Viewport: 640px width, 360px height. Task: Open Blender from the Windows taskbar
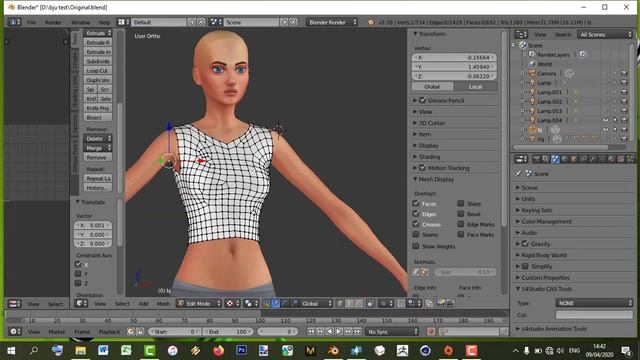[333, 350]
